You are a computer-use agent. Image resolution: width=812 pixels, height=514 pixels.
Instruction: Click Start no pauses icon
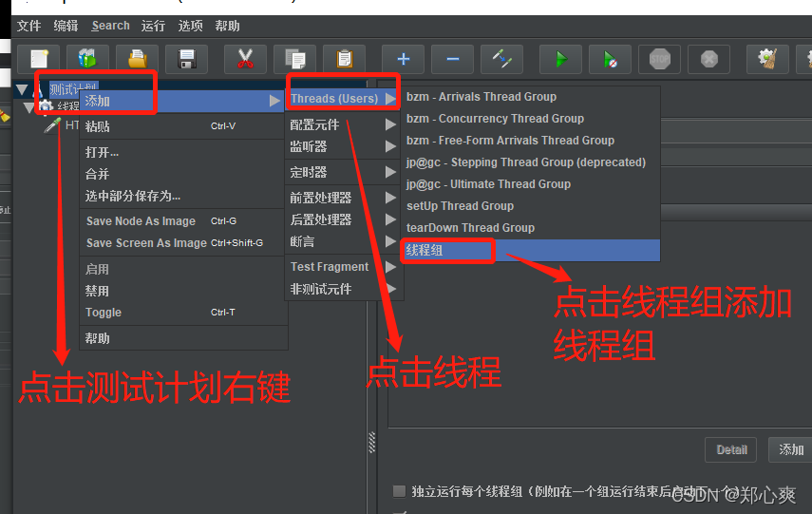point(610,59)
